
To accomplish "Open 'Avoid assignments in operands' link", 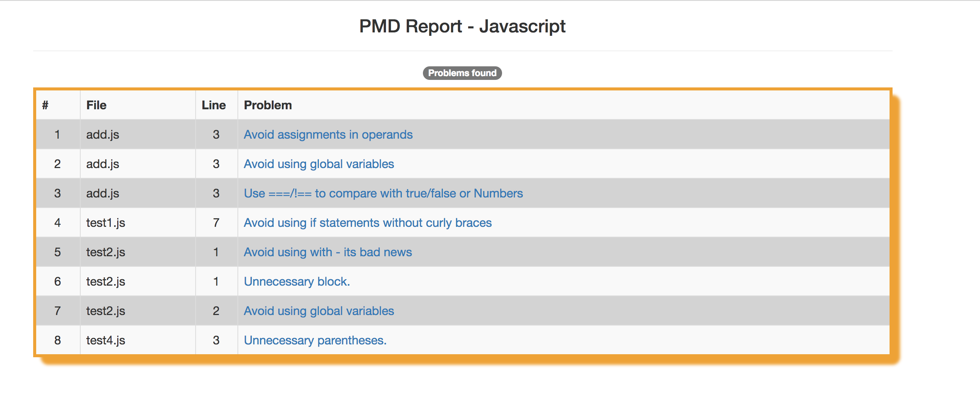I will pos(328,135).
